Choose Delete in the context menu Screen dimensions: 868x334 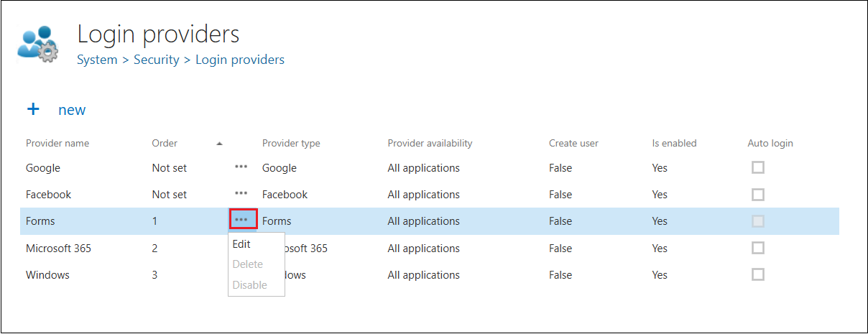point(248,264)
